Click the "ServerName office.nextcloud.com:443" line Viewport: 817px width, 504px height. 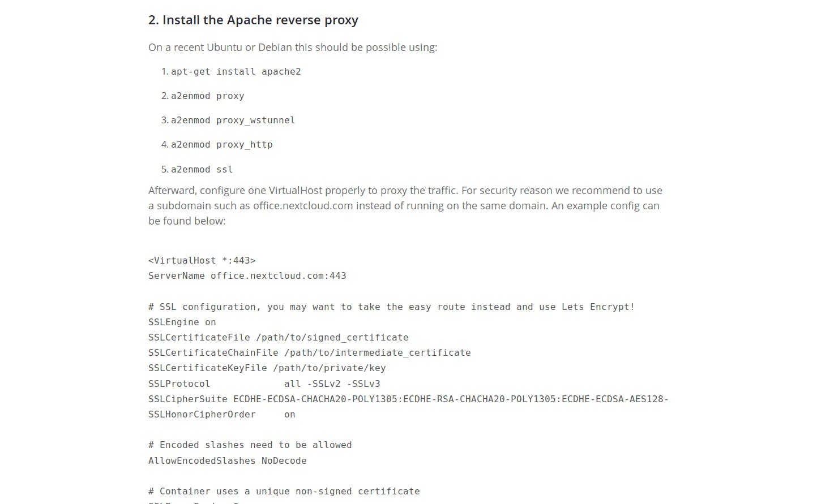point(247,276)
